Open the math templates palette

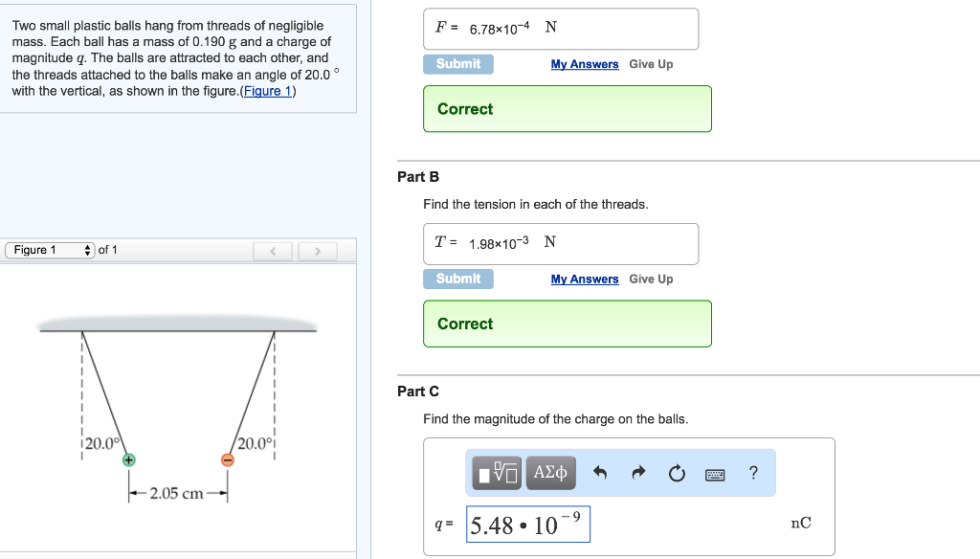[x=497, y=473]
